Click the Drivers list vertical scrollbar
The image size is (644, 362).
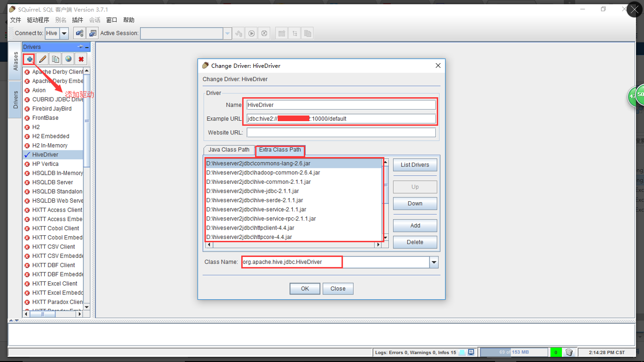coord(87,189)
